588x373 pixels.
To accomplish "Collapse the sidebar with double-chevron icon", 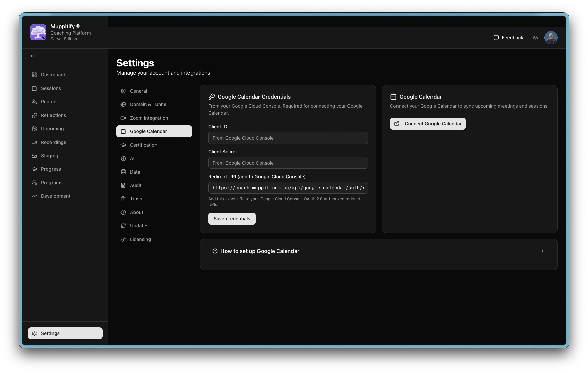I will click(32, 56).
